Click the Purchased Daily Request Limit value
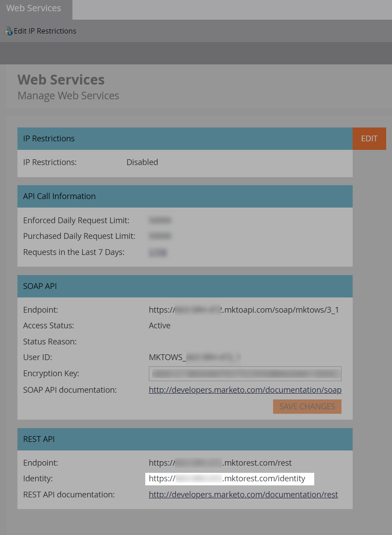Image resolution: width=392 pixels, height=535 pixels. click(x=160, y=236)
